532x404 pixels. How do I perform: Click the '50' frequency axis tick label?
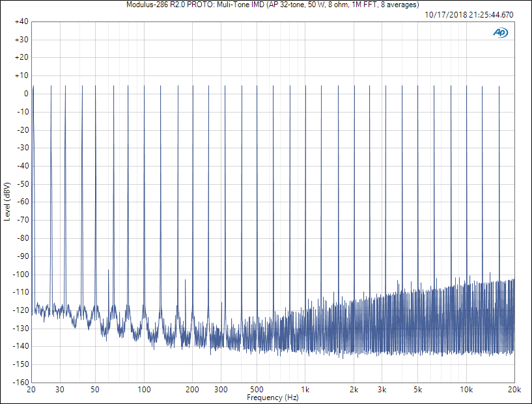[x=95, y=390]
